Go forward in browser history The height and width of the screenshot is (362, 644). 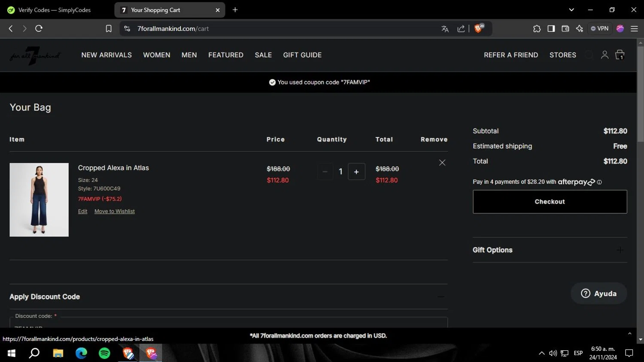coord(24,29)
